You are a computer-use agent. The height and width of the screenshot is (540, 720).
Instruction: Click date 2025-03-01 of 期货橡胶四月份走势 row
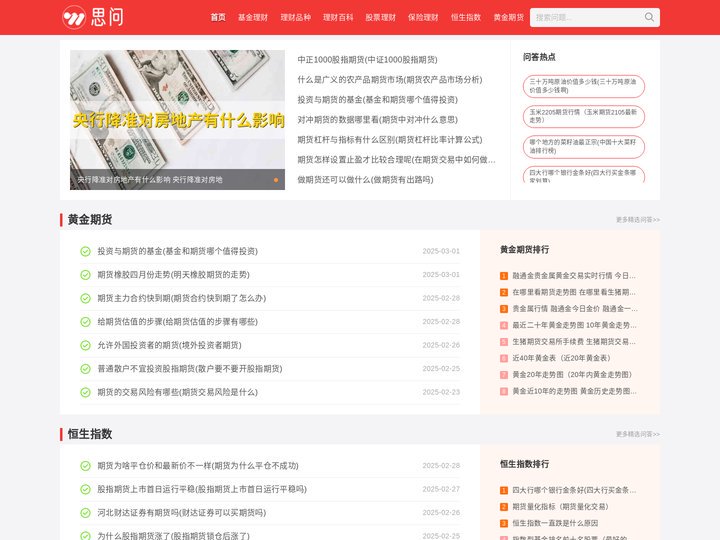point(441,275)
